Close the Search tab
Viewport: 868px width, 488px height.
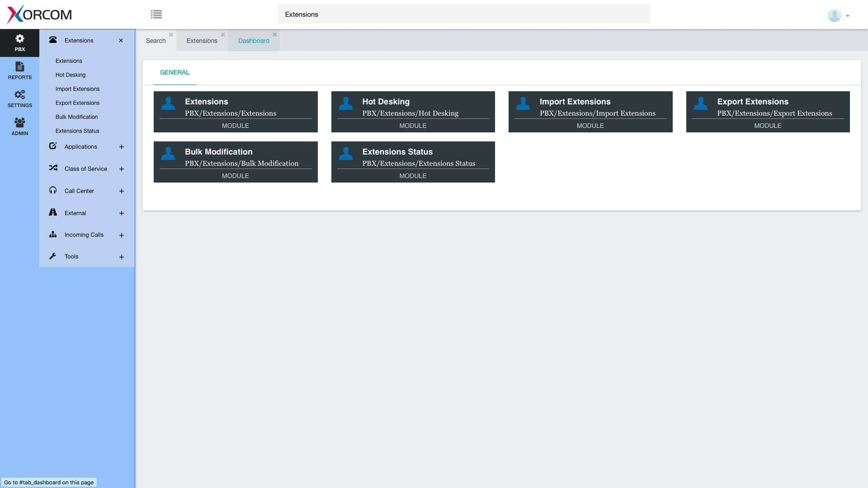171,34
